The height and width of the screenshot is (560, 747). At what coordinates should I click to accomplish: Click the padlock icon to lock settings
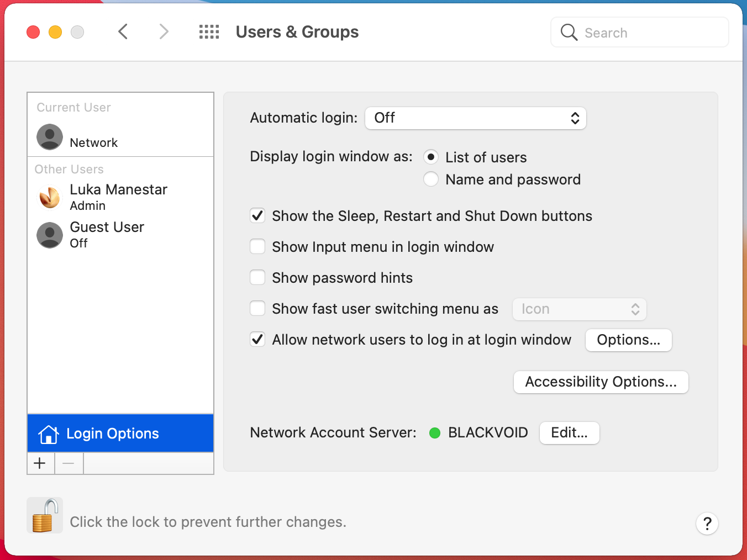point(45,516)
